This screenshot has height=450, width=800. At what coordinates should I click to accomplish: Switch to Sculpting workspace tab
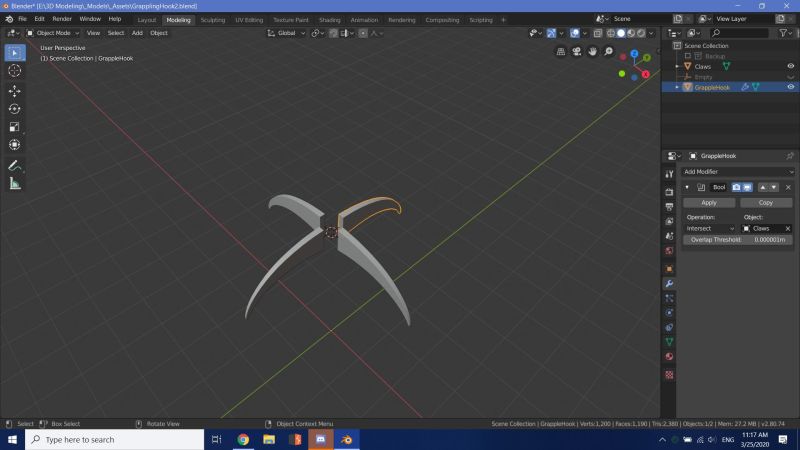(213, 20)
